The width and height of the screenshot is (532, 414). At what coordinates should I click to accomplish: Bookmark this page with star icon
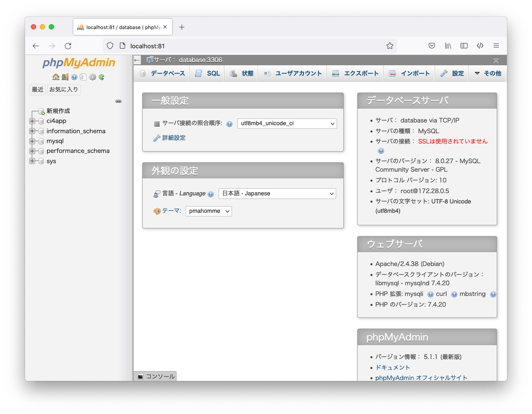(x=389, y=46)
